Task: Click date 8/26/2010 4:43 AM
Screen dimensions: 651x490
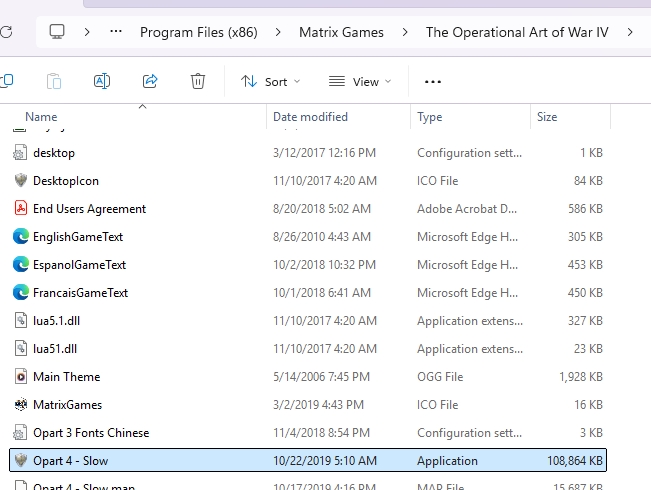Action: coord(322,237)
